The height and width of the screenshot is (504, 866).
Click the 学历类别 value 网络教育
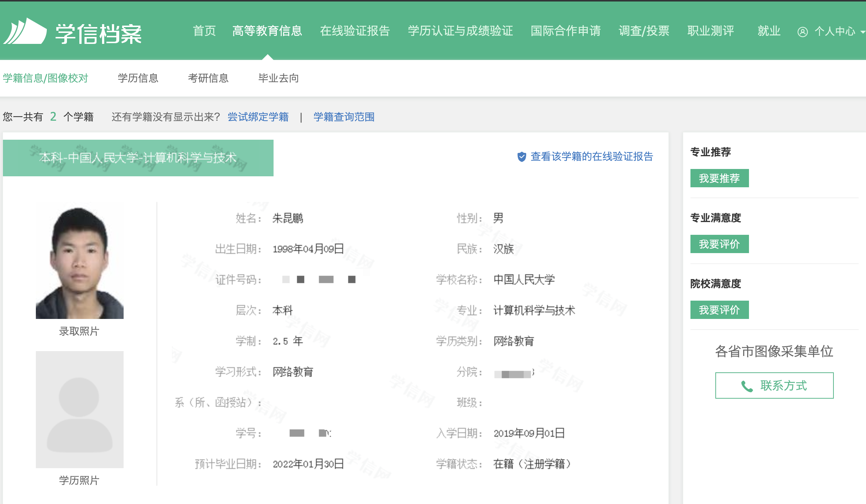click(x=514, y=341)
